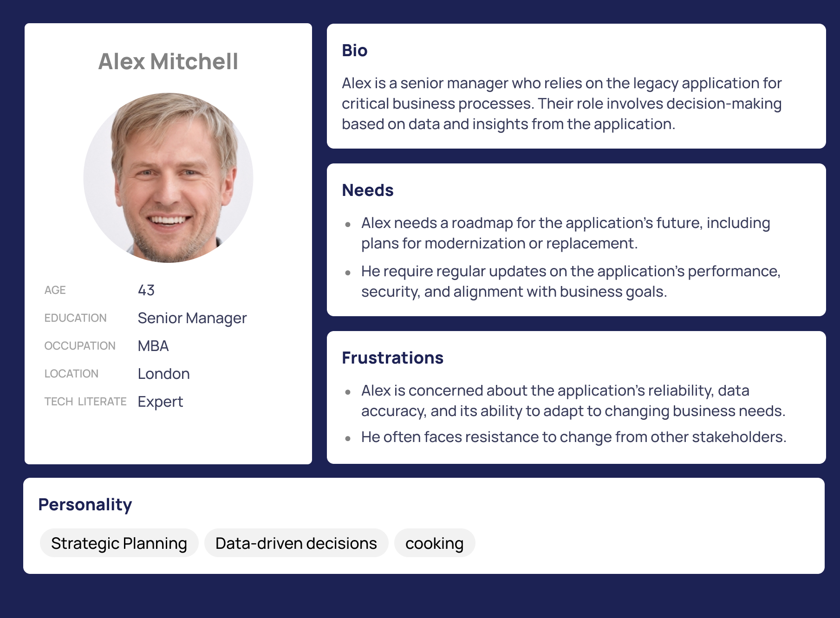Click the Bio paragraph text
Viewport: 840px width, 618px height.
562,104
